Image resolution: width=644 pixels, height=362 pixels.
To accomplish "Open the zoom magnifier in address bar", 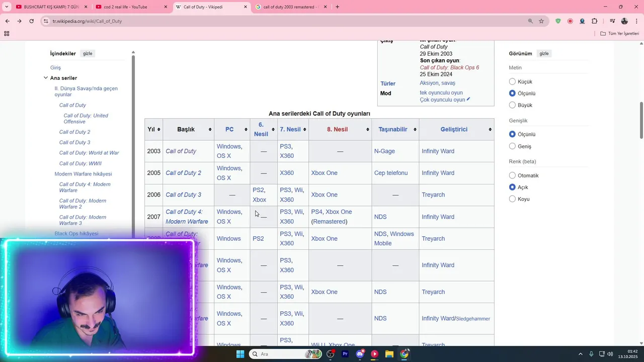I will (x=530, y=21).
